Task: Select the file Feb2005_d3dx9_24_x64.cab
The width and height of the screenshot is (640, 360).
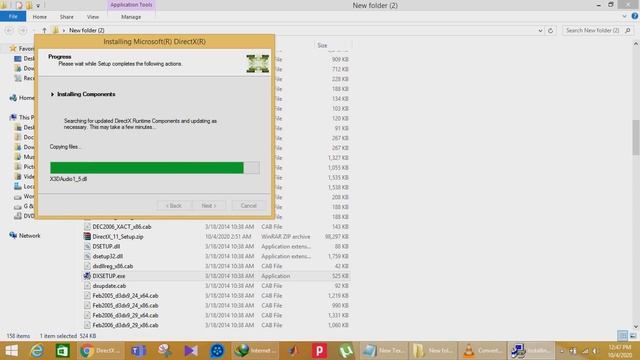Action: click(125, 296)
